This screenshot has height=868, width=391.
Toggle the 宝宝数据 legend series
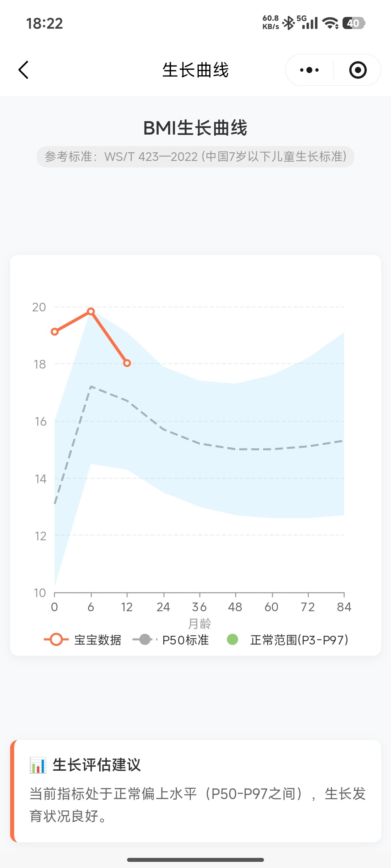coord(83,640)
